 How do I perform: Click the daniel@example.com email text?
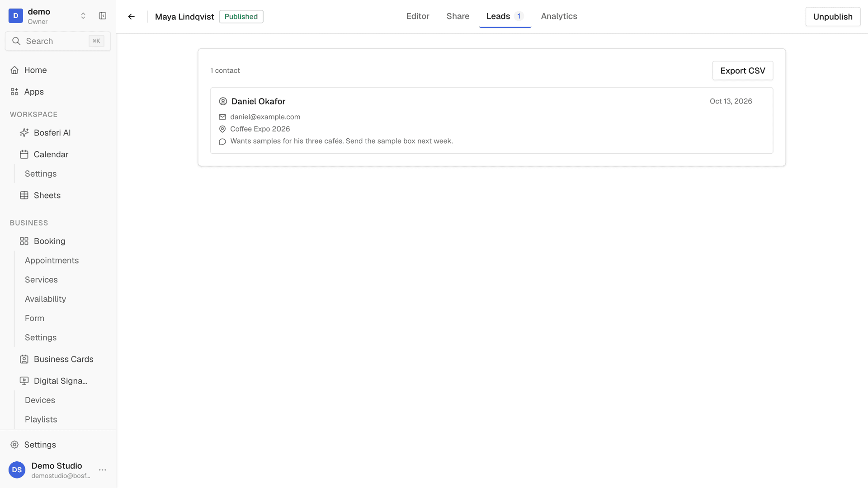(x=265, y=117)
